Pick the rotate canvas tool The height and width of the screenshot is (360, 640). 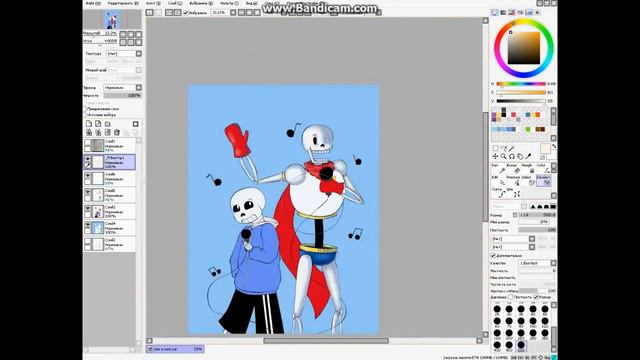point(511,156)
